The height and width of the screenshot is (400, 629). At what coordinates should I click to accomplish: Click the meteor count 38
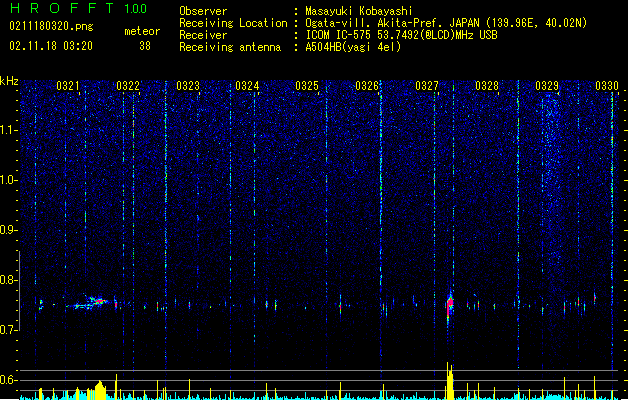tap(145, 46)
